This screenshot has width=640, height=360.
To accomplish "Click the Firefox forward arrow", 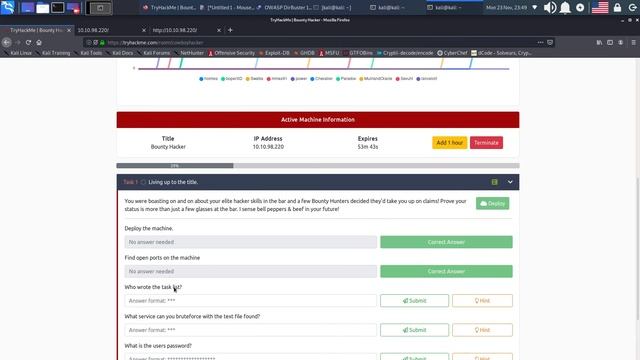I will point(18,42).
